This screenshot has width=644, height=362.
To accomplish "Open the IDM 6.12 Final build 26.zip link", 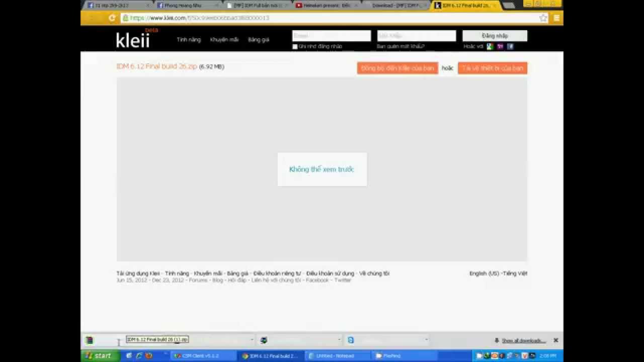I will (x=156, y=66).
